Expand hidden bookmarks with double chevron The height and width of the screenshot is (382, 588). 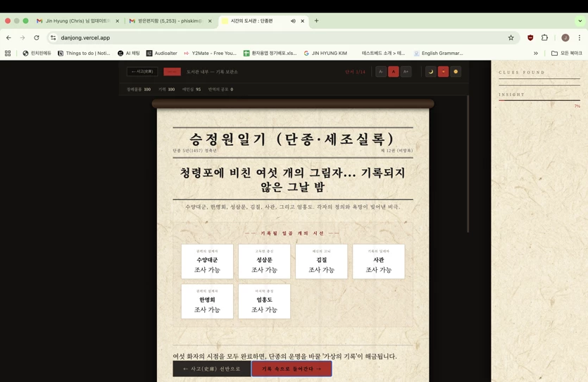(536, 54)
